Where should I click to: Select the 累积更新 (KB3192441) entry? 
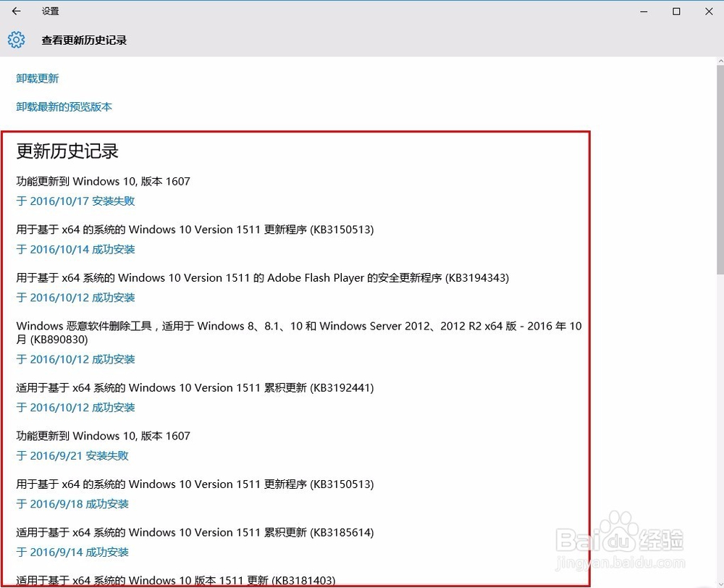pos(195,387)
